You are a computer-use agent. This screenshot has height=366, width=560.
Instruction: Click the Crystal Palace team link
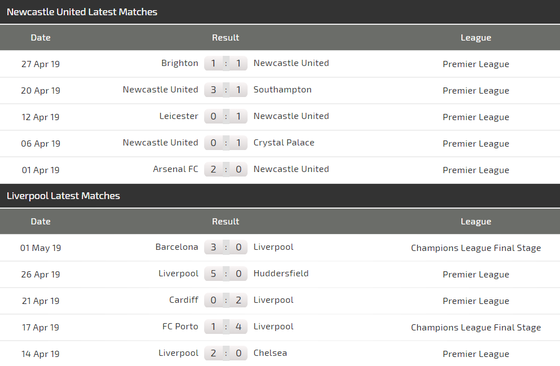pos(284,142)
